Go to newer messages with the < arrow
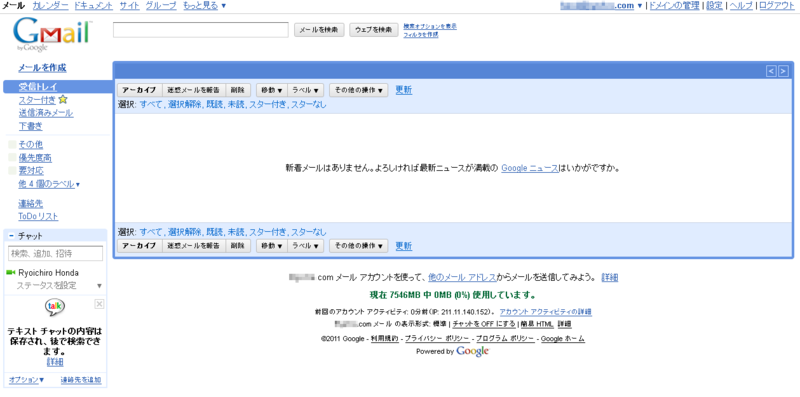800x397 pixels. (771, 71)
